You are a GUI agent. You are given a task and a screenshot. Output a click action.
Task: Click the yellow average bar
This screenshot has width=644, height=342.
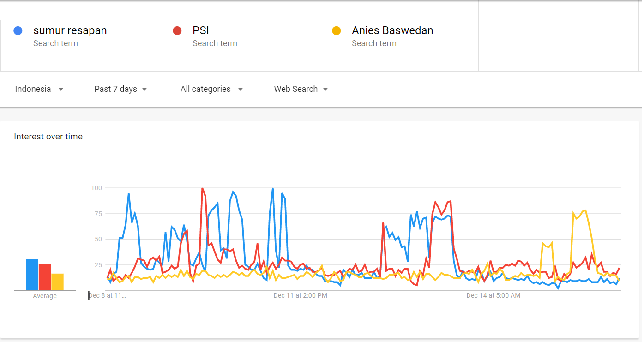click(57, 282)
